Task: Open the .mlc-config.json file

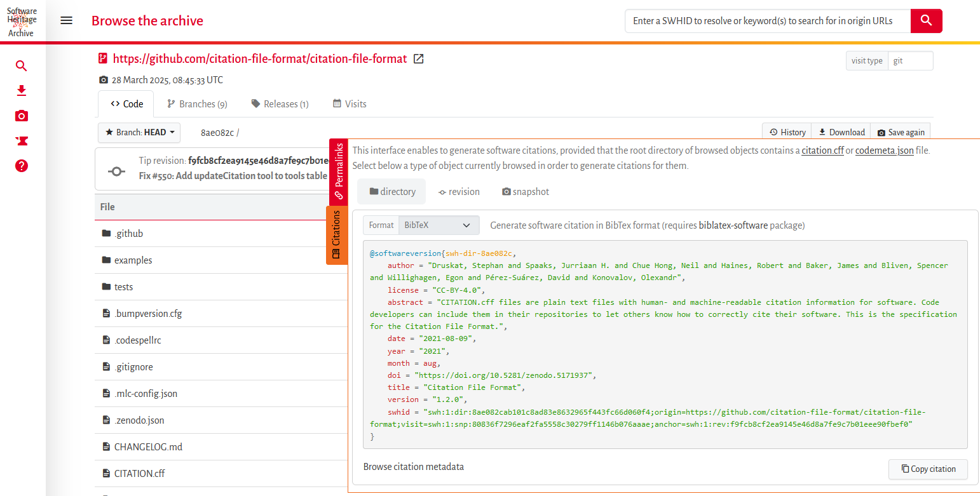Action: click(146, 394)
